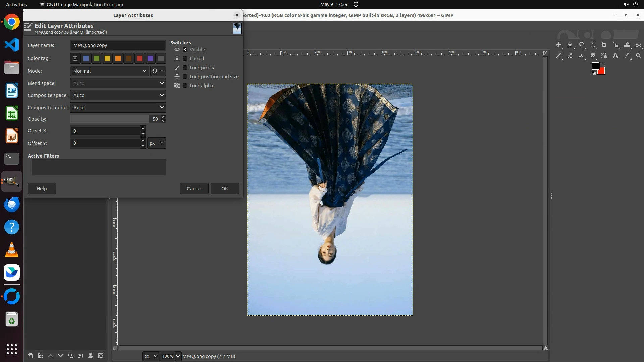Open the Composite mode dropdown
The height and width of the screenshot is (362, 644).
click(x=118, y=108)
